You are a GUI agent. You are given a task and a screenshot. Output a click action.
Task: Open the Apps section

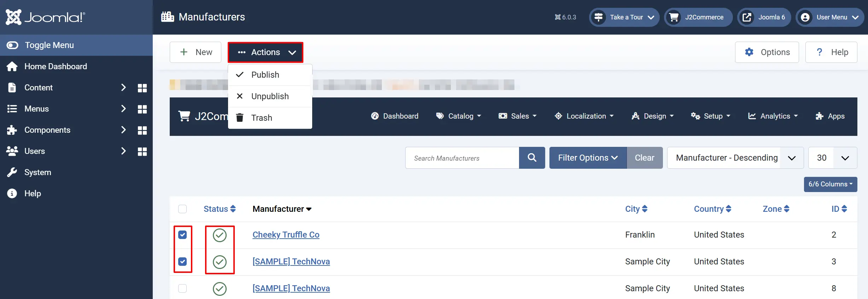coord(830,116)
